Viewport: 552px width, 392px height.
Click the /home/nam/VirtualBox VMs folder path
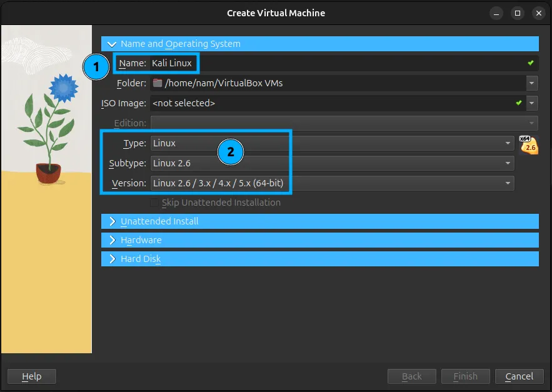(x=224, y=83)
